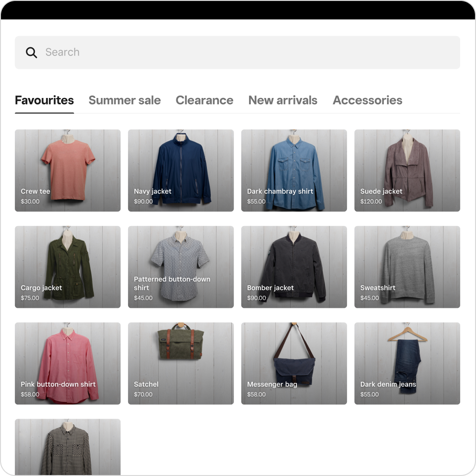This screenshot has width=476, height=476.
Task: Select the Satchel product card
Action: click(181, 363)
